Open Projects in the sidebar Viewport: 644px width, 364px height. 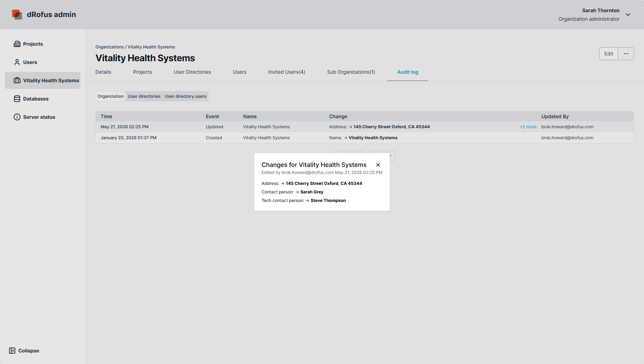pos(43,44)
